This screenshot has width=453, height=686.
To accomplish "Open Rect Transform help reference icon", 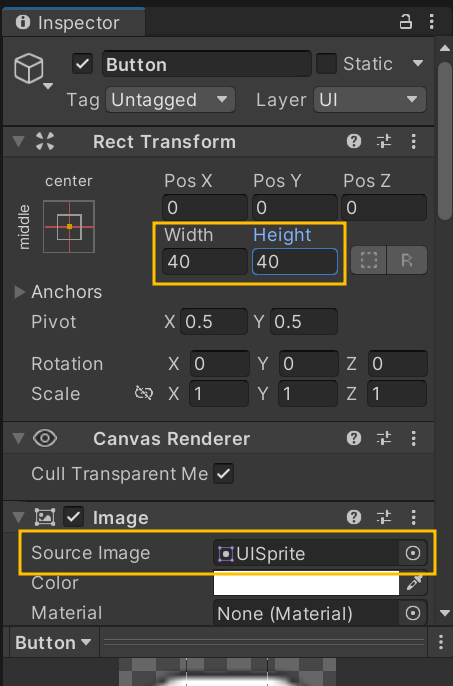I will 354,141.
